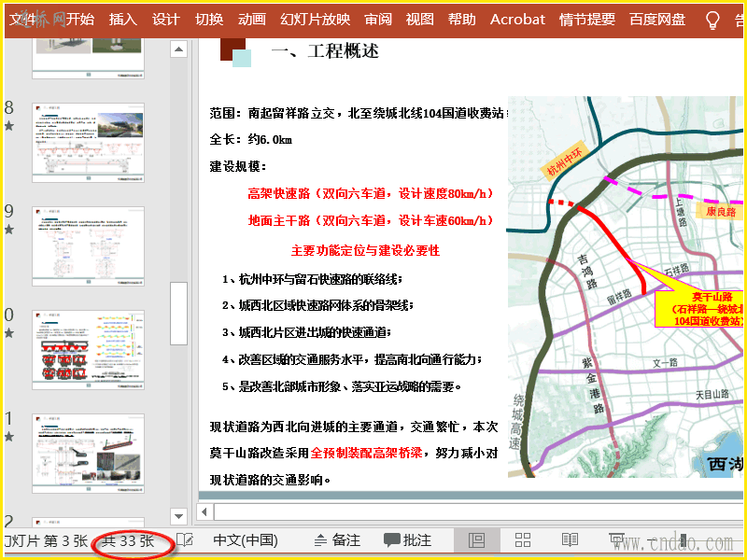Image resolution: width=747 pixels, height=560 pixels.
Task: Click the 共 33 张 slide count
Action: coord(128,540)
